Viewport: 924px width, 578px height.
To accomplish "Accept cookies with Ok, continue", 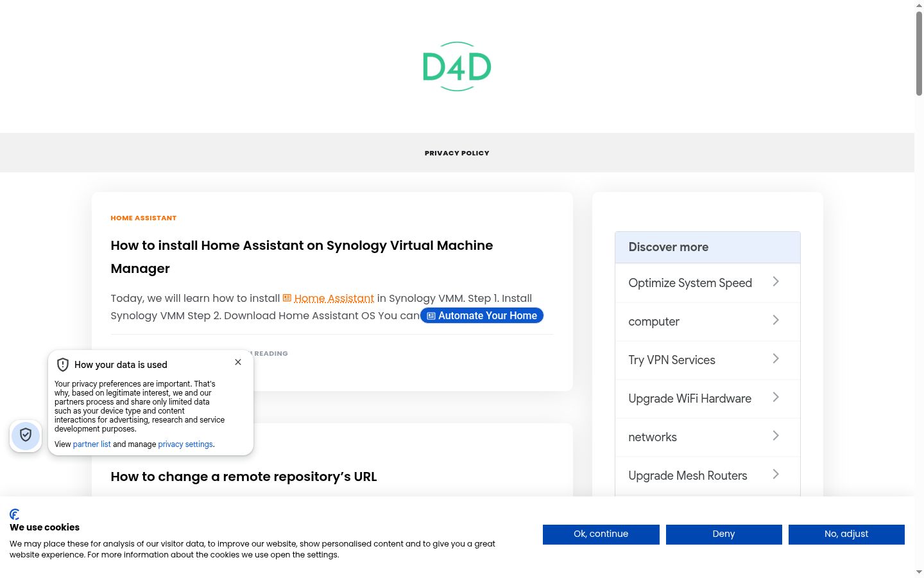I will [x=601, y=534].
